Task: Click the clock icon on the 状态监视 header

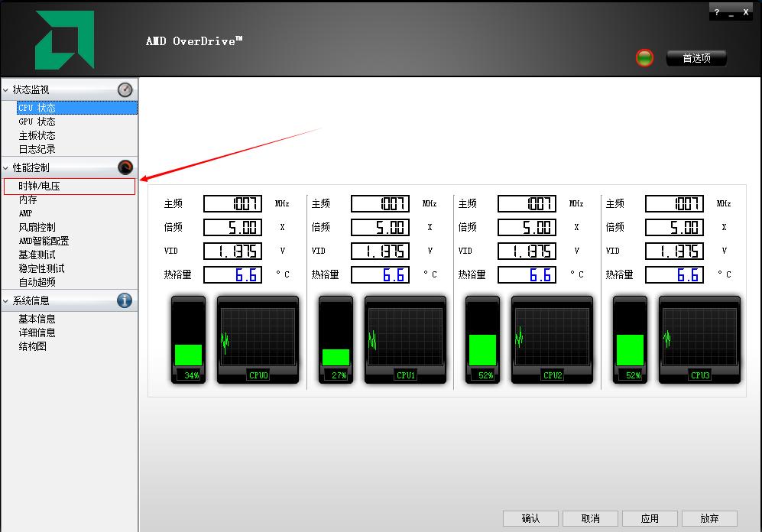Action: [125, 89]
